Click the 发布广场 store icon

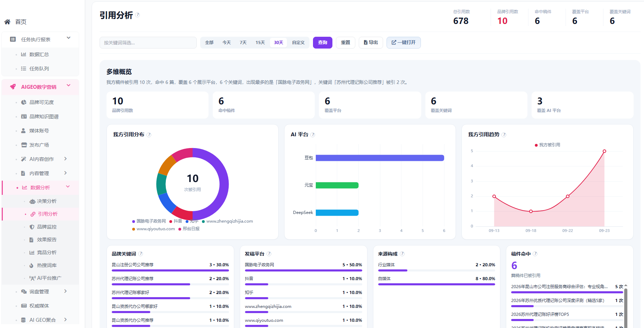pyautogui.click(x=24, y=145)
